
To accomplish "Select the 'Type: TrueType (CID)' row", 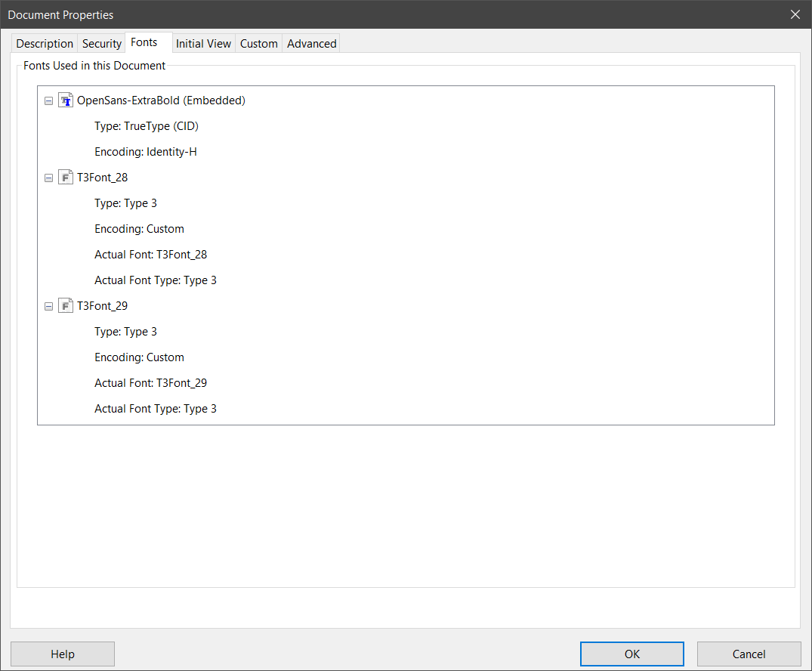I will tap(147, 126).
